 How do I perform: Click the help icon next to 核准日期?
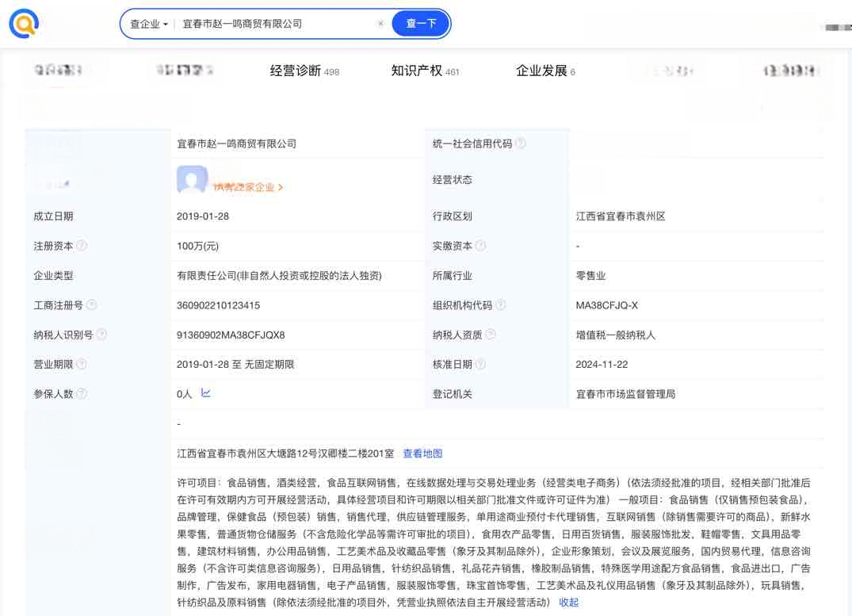(481, 364)
